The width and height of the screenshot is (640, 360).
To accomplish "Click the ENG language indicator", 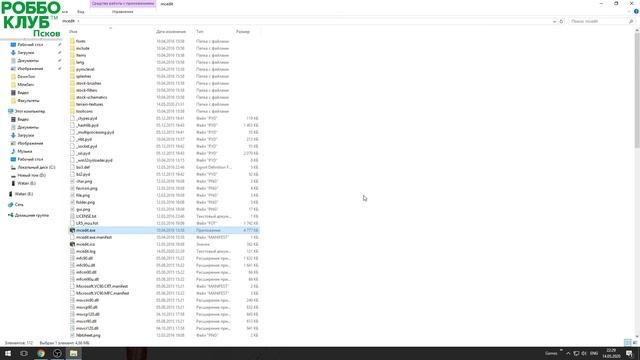I will pos(594,353).
